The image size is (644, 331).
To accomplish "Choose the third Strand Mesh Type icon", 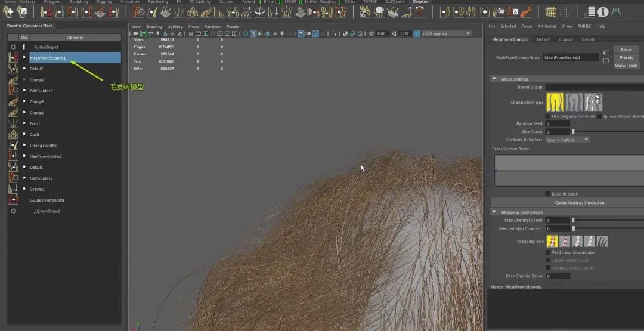I will 593,102.
